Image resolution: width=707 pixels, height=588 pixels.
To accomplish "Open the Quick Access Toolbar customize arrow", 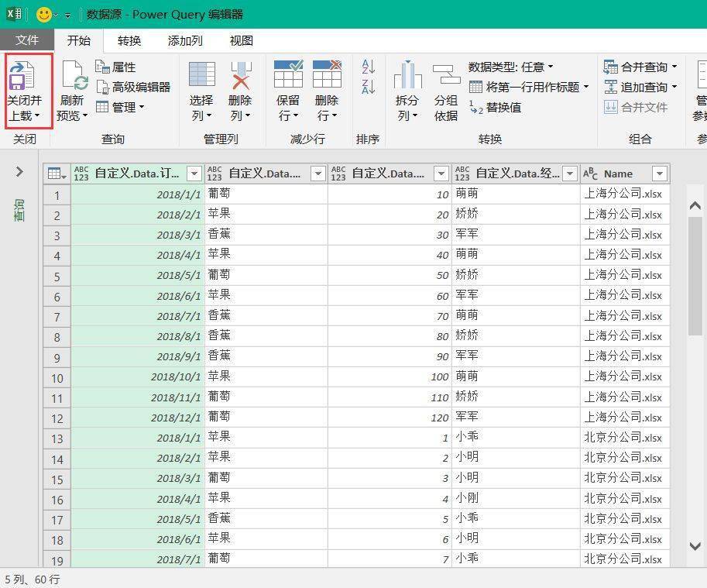I will [67, 15].
